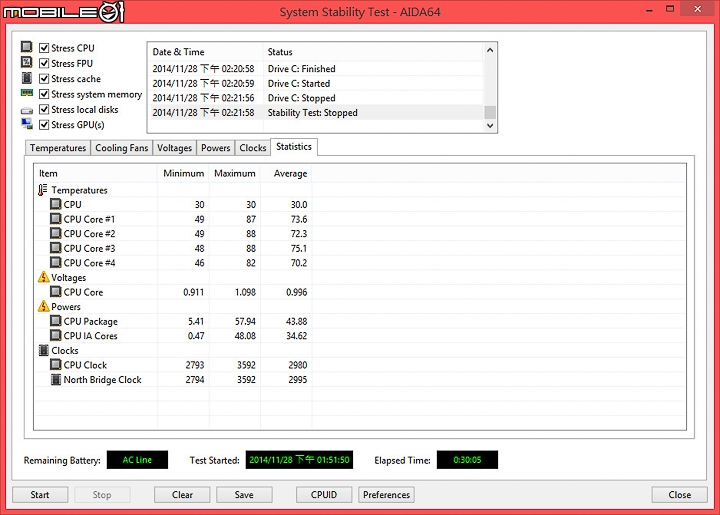Click the icon of CPU Core voltage row

[x=56, y=291]
